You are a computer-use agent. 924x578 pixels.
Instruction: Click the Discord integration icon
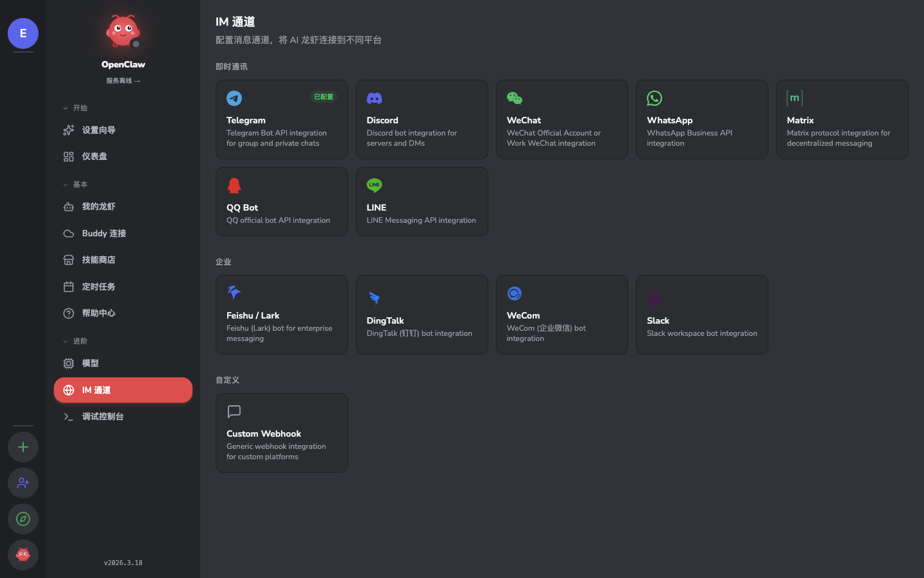click(x=374, y=98)
